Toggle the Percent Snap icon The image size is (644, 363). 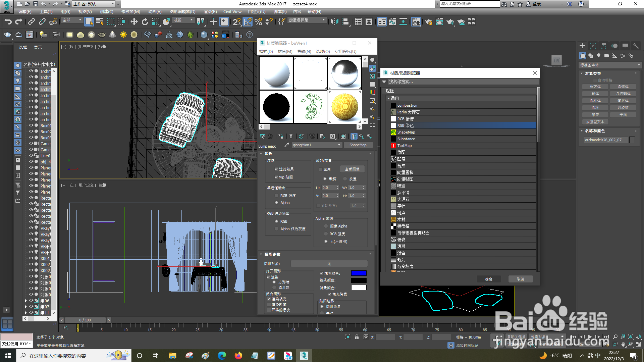tap(258, 22)
